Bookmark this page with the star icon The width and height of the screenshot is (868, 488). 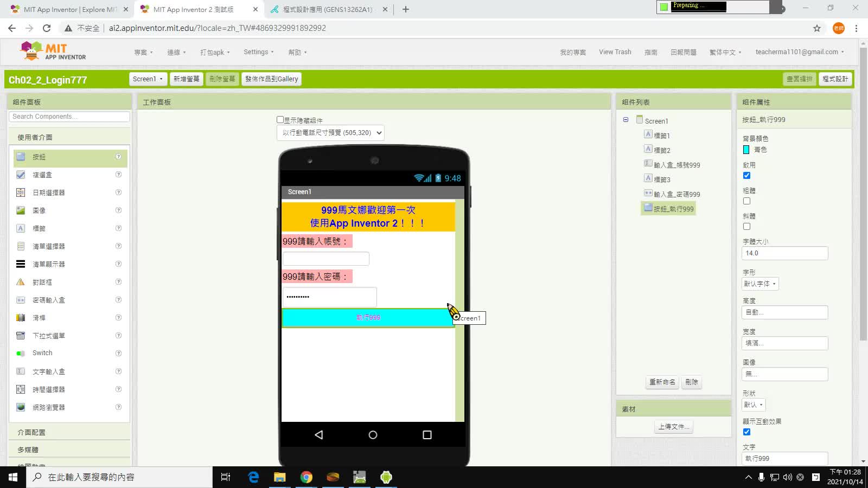(817, 28)
